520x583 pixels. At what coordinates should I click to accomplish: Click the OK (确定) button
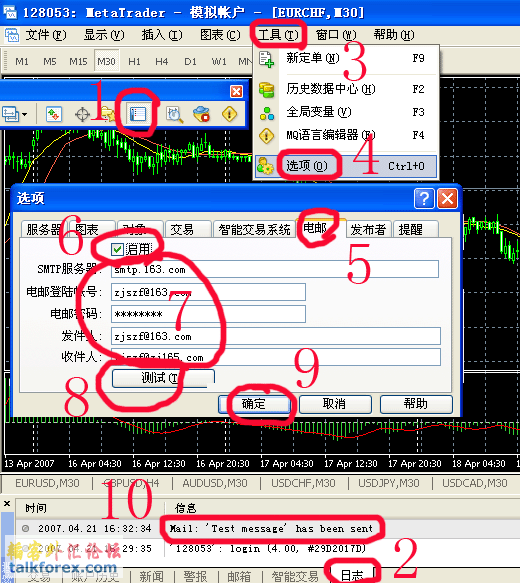[254, 404]
